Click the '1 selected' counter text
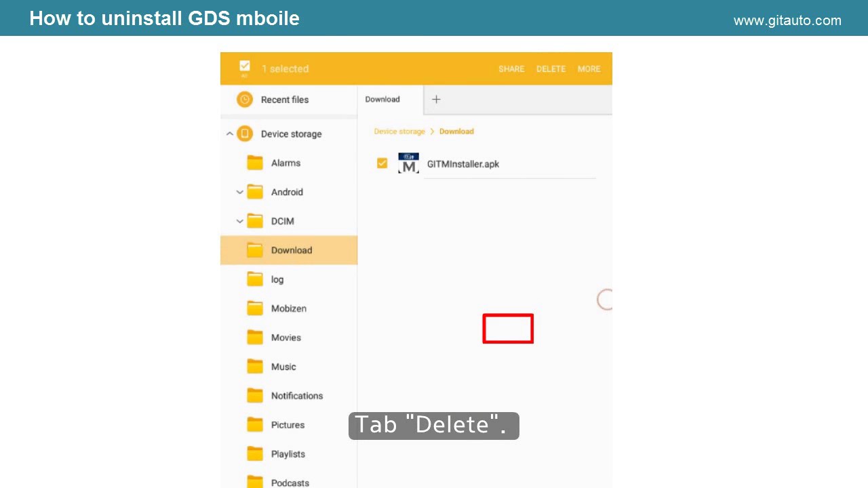This screenshot has height=488, width=868. click(x=285, y=69)
